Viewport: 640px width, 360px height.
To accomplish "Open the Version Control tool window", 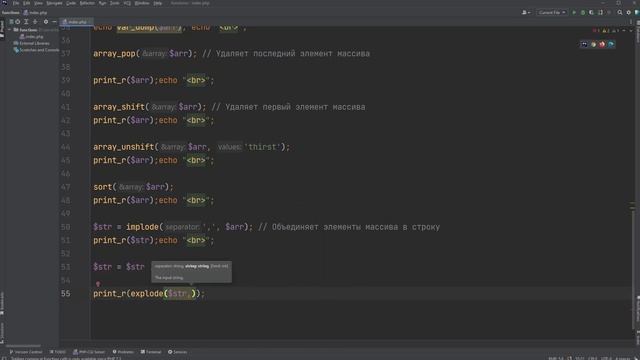I will (26, 352).
